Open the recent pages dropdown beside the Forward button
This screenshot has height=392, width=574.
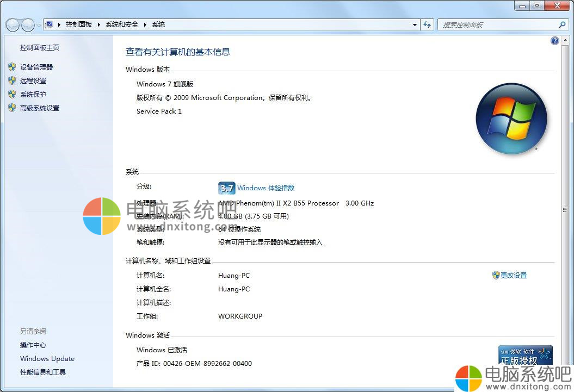tap(39, 25)
